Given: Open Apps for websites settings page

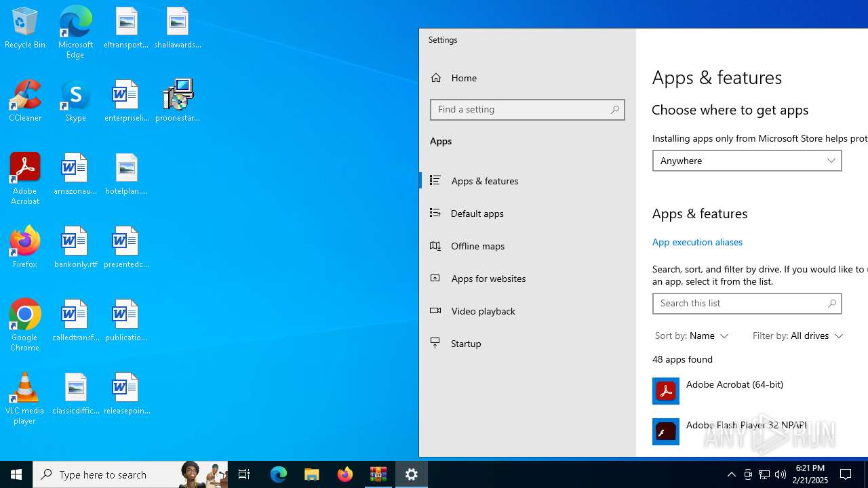Looking at the screenshot, I should (528, 278).
